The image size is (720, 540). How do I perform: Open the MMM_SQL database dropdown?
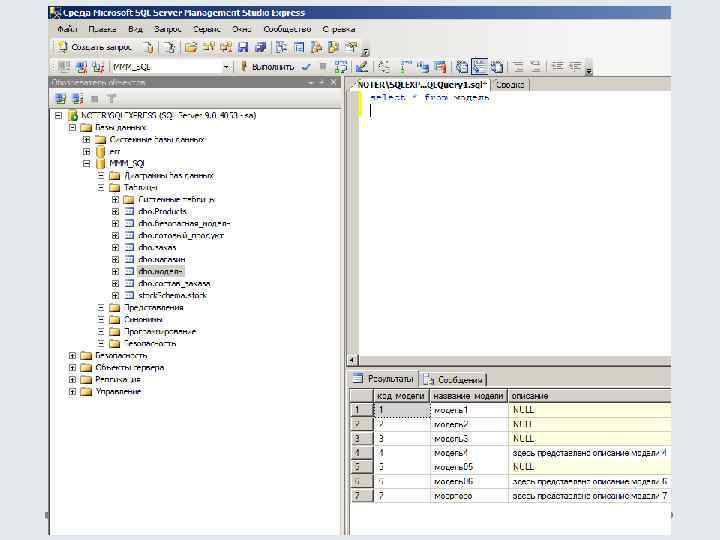228,67
